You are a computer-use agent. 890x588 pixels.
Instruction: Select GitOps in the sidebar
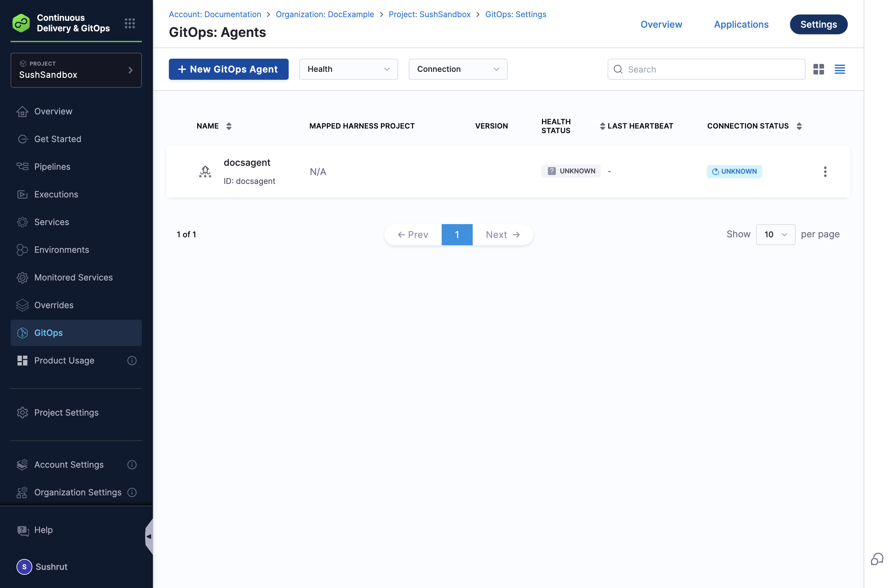pyautogui.click(x=76, y=333)
